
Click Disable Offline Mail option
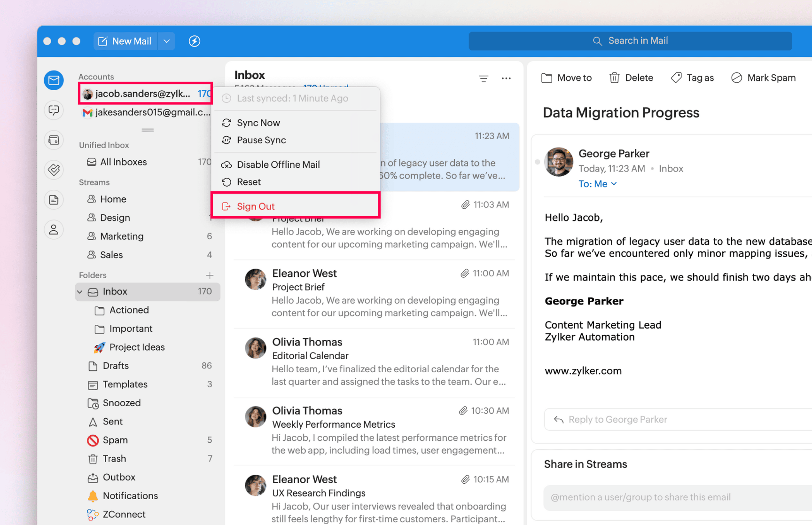click(278, 165)
